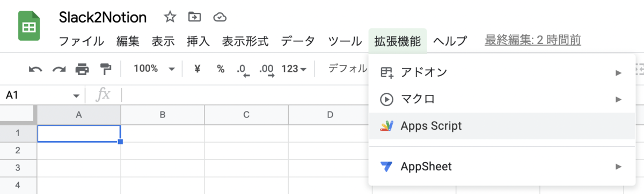This screenshot has width=644, height=194.
Task: Close the 拡張機能 menu
Action: (x=398, y=41)
